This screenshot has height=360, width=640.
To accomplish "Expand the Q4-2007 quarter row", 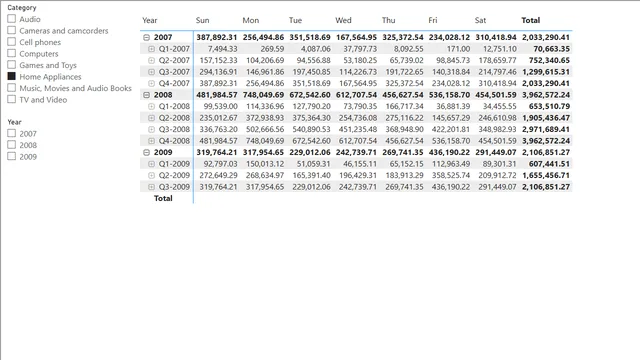I will coord(151,83).
